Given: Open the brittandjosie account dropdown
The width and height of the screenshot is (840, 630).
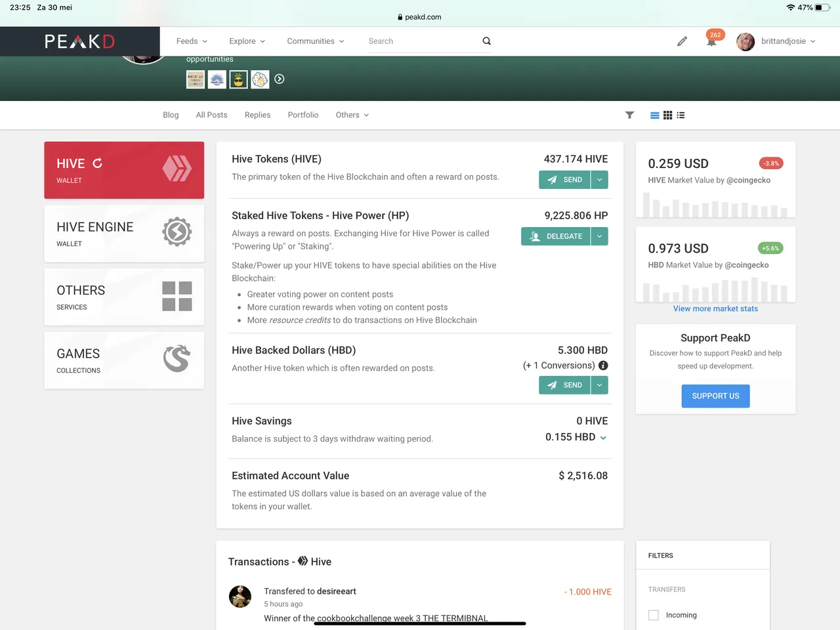Looking at the screenshot, I should (x=788, y=41).
